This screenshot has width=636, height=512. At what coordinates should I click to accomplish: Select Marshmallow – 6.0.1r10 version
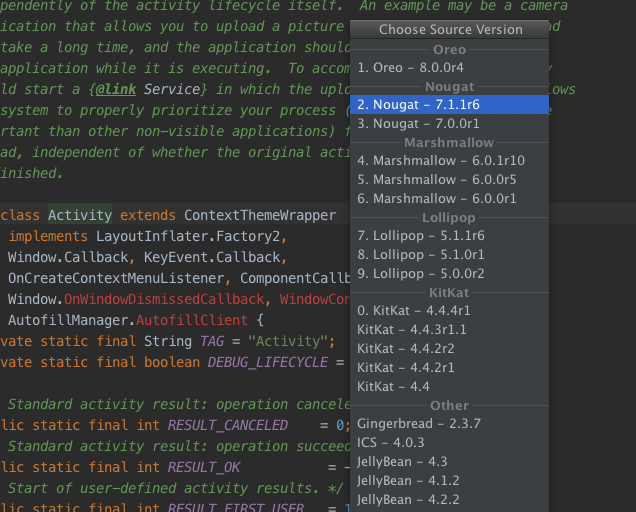click(449, 161)
